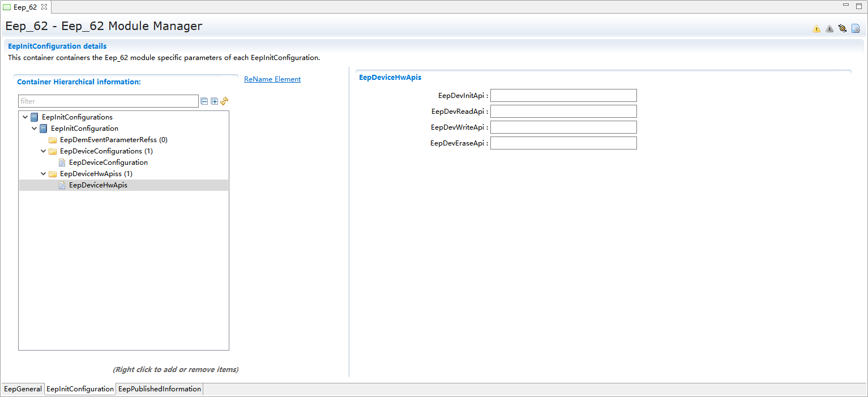Select the EepDemEventParameterRefss folder
The width and height of the screenshot is (868, 397).
pyautogui.click(x=113, y=140)
